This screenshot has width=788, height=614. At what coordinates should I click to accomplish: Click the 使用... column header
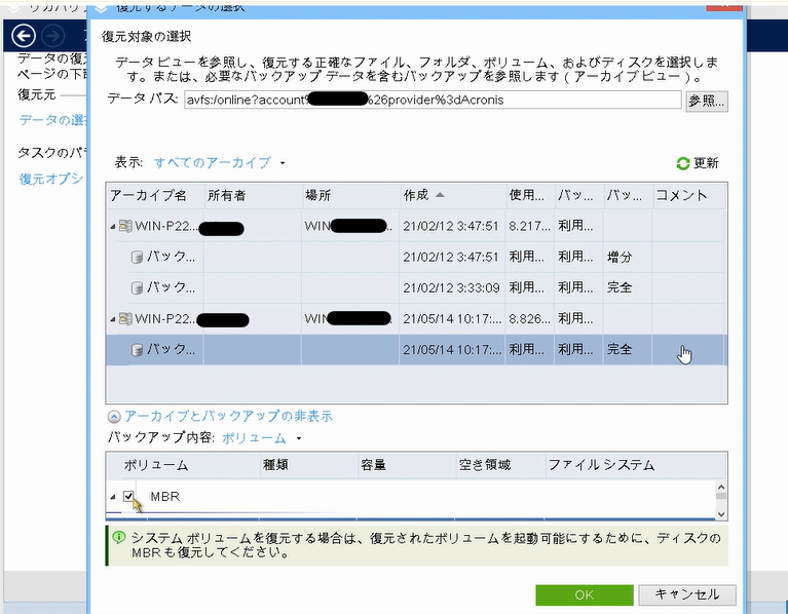[x=530, y=195]
